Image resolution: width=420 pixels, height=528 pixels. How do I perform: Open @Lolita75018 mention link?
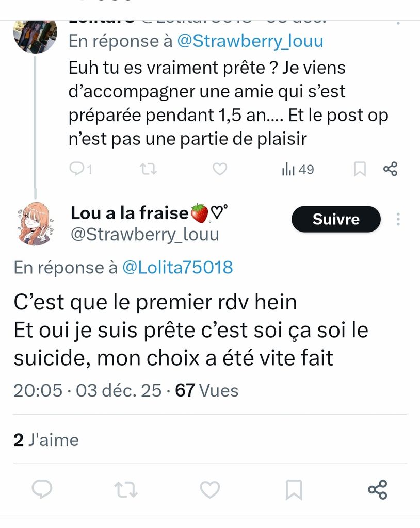coord(177,267)
